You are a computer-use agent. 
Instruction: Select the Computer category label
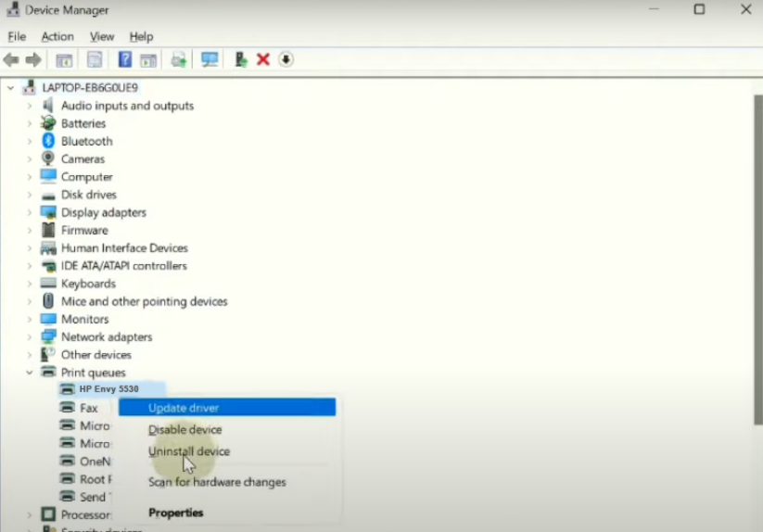coord(86,176)
